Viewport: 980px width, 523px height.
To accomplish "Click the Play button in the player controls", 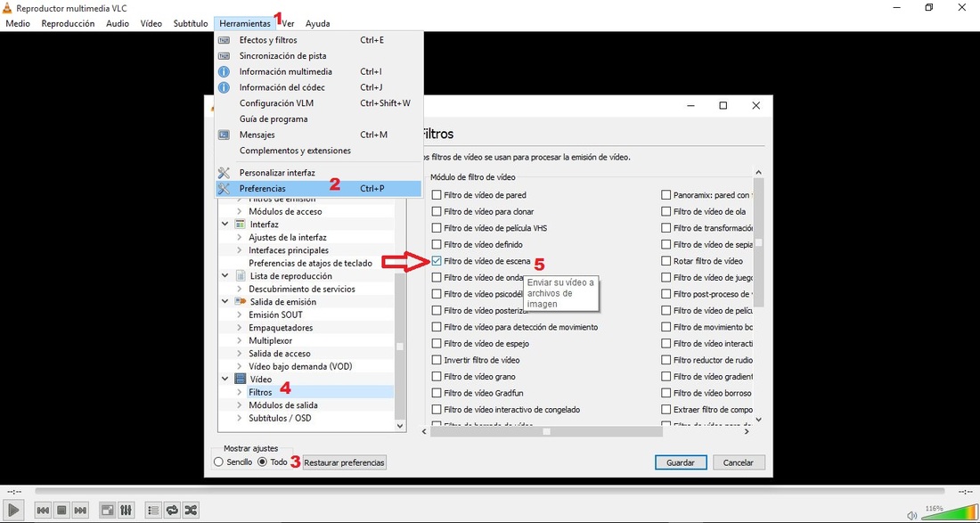I will click(15, 510).
